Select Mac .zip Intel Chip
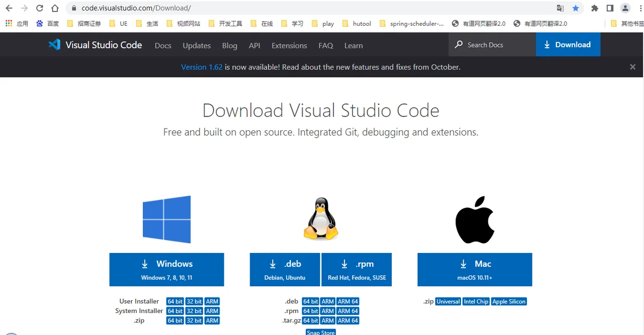Image resolution: width=644 pixels, height=335 pixels. tap(476, 301)
